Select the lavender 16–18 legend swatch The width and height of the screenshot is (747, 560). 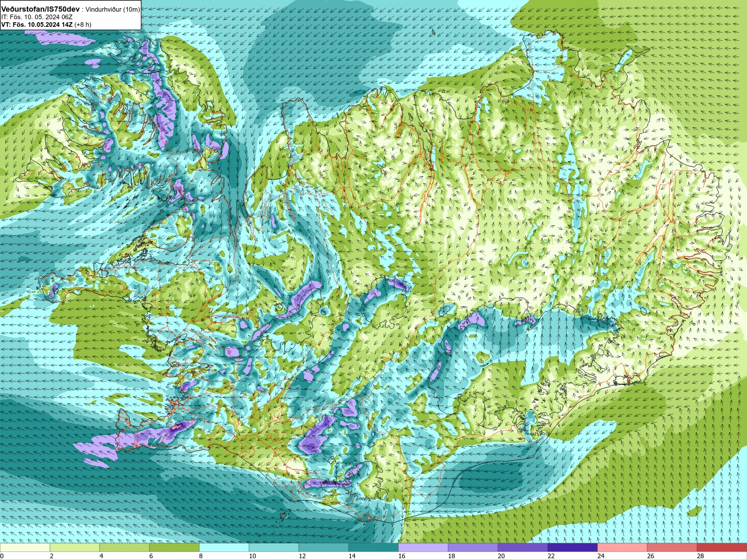pos(423,548)
